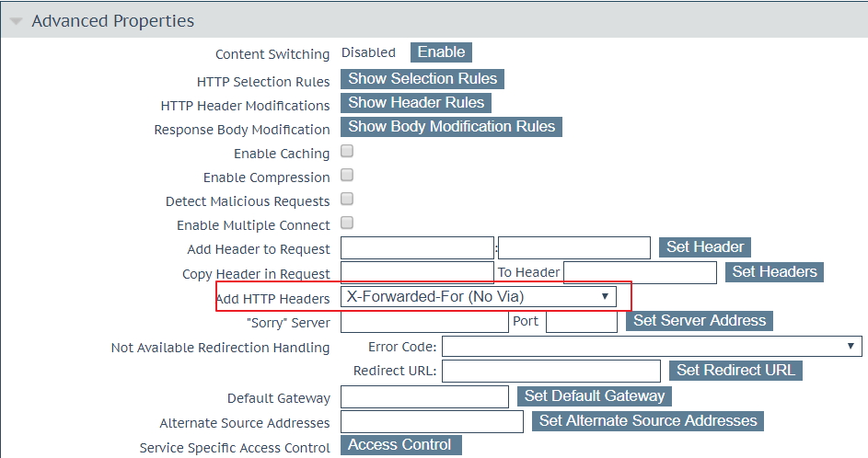Open Show Header Rules
Viewport: 868px width, 458px height.
coord(416,103)
